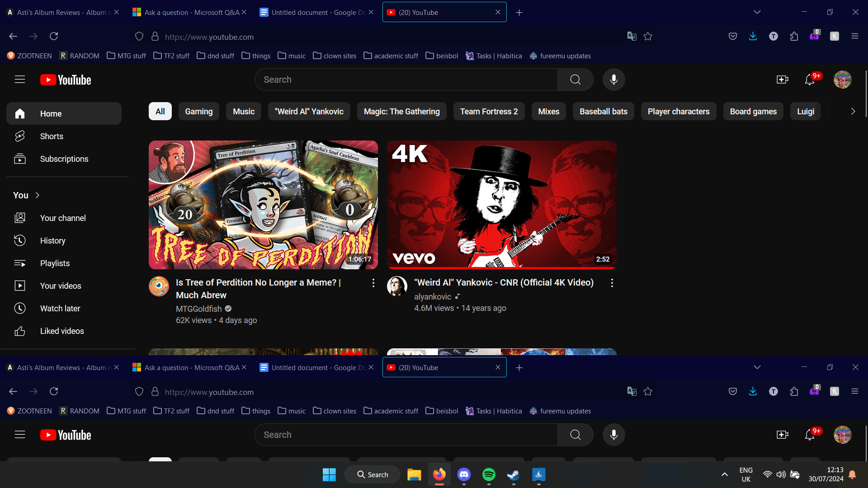Image resolution: width=868 pixels, height=488 pixels.
Task: Select the "Weird Al" Yankovic filter chip
Action: pyautogui.click(x=309, y=111)
